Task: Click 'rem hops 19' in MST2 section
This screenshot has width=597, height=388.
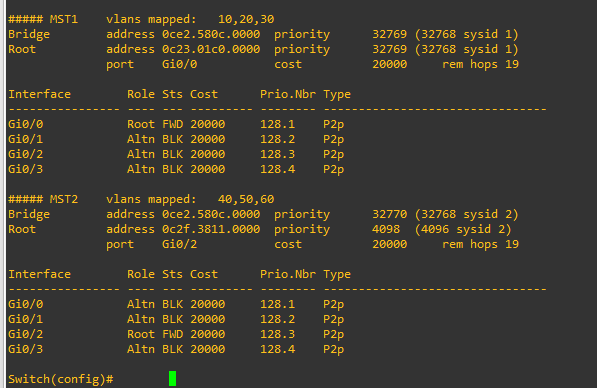Action: tap(480, 244)
